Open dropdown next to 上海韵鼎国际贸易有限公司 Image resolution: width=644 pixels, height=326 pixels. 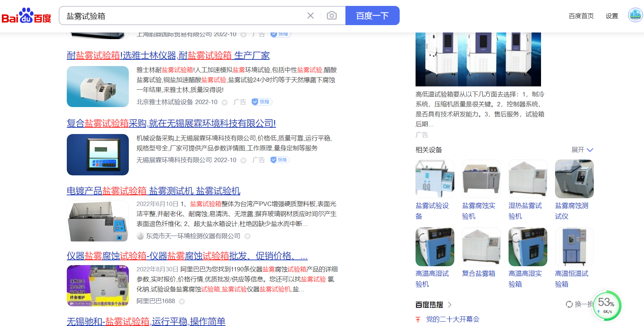[243, 35]
